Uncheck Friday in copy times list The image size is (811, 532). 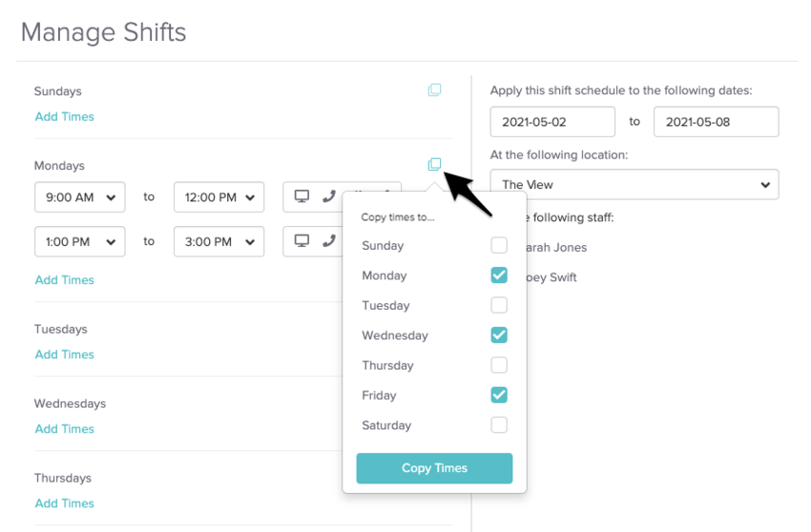[499, 395]
